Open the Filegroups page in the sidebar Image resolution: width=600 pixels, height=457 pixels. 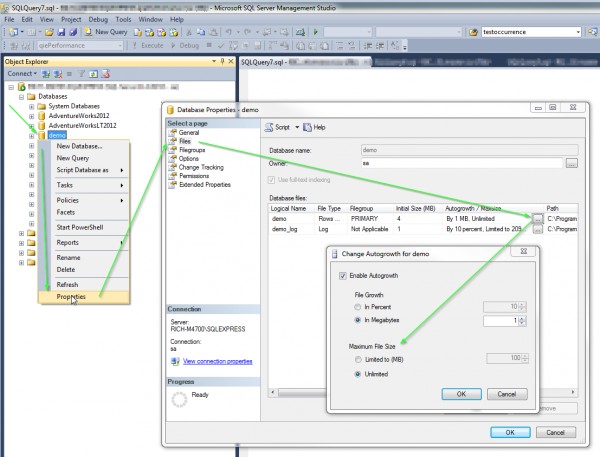(194, 150)
